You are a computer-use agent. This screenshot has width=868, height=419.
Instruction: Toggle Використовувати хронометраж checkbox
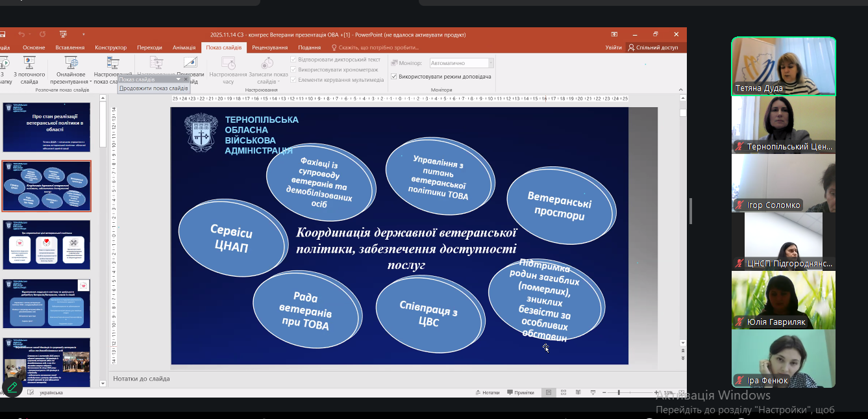293,70
